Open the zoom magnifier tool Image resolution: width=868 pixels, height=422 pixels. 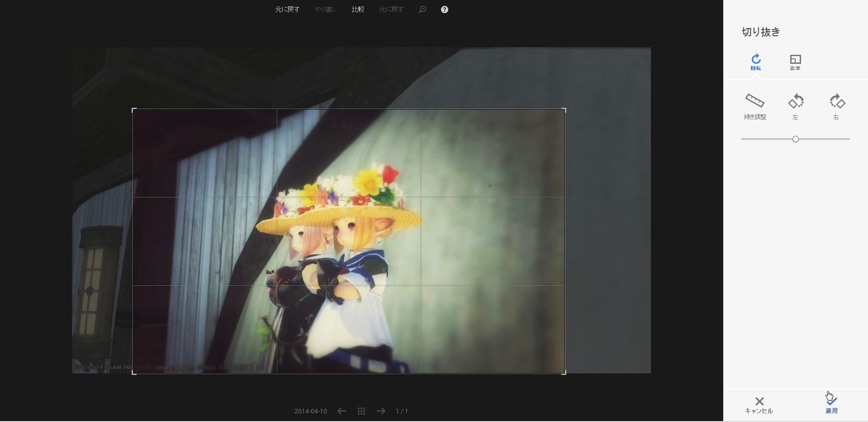click(422, 10)
